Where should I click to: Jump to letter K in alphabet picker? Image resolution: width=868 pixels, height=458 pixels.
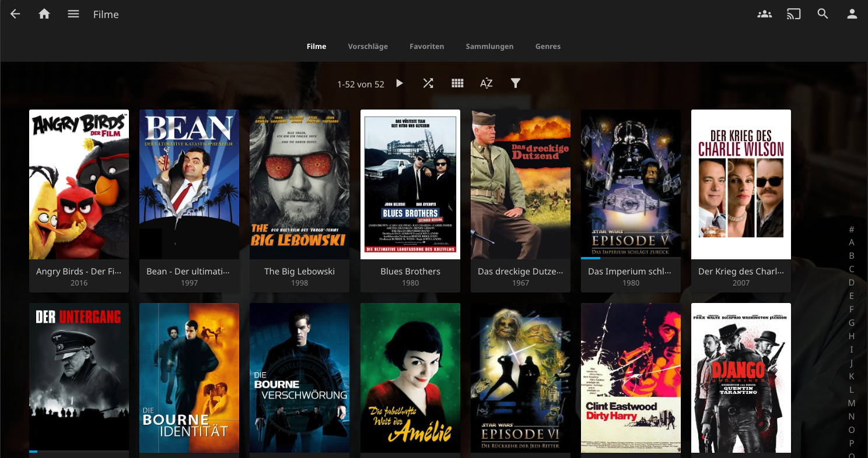pos(852,376)
